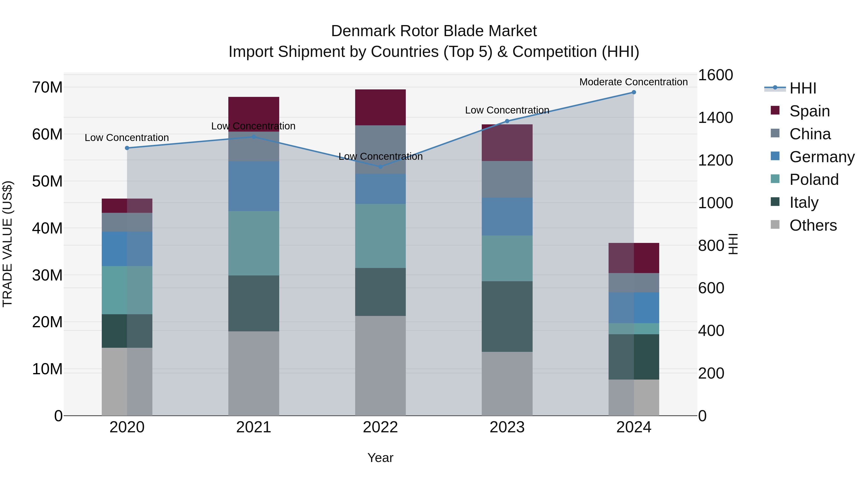The height and width of the screenshot is (488, 868).
Task: Click the Poland segment of the 2021 bar
Action: tap(254, 243)
